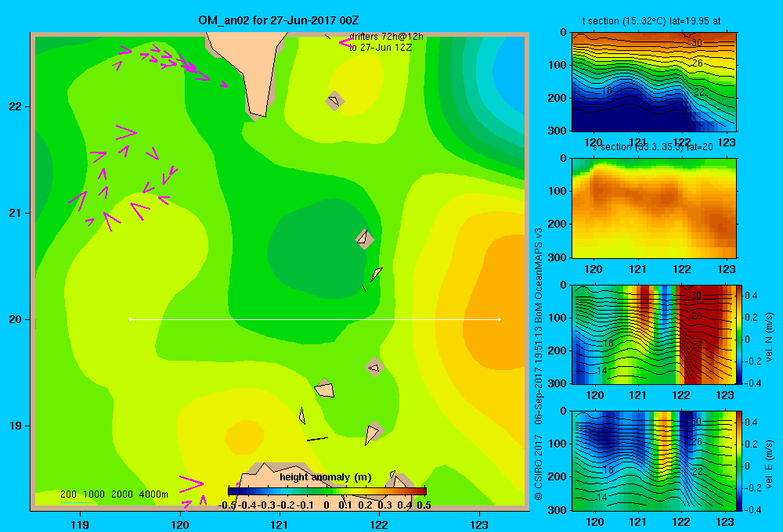Viewport: 783px width, 532px height.
Task: Open the temperature section plot
Action: [654, 82]
